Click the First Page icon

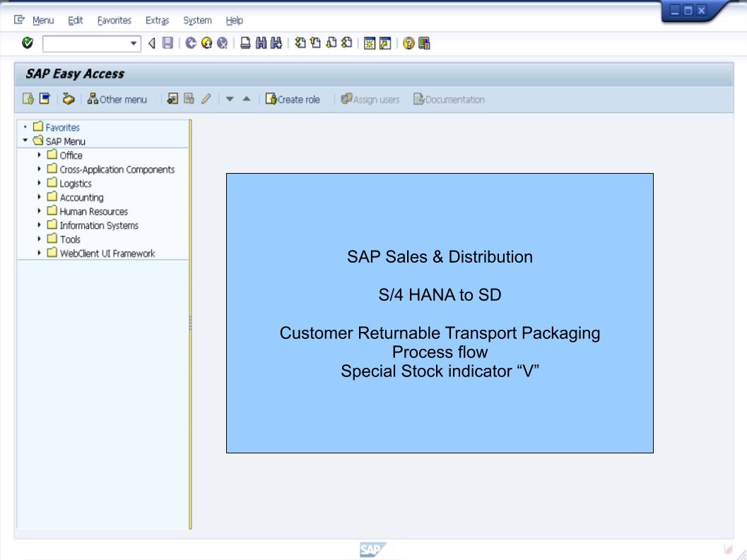(300, 43)
